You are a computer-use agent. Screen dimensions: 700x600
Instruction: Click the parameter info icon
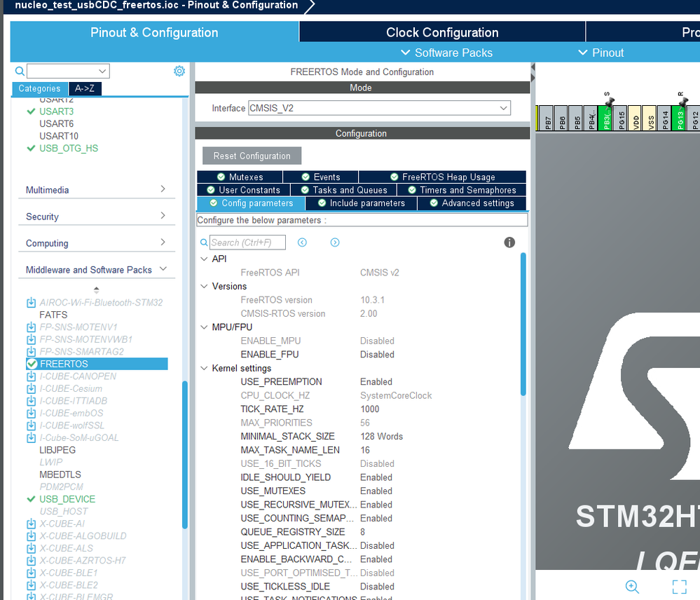click(509, 243)
